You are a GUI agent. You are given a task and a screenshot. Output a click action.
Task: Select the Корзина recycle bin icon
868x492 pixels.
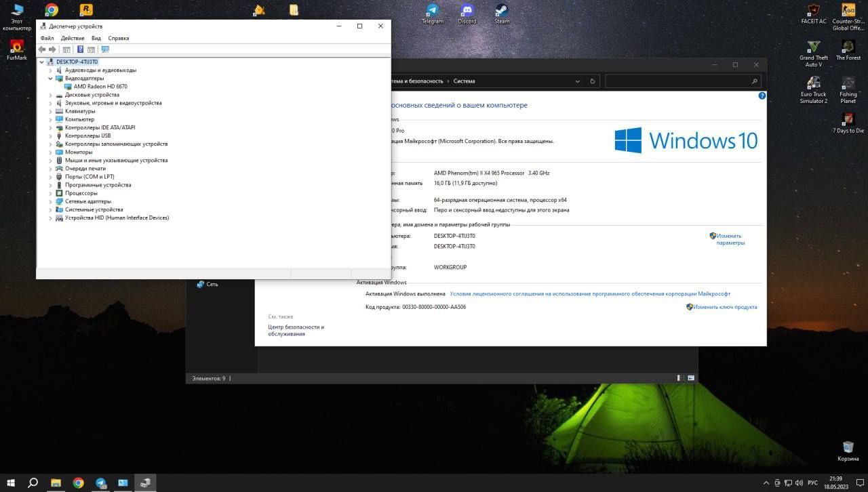point(848,451)
